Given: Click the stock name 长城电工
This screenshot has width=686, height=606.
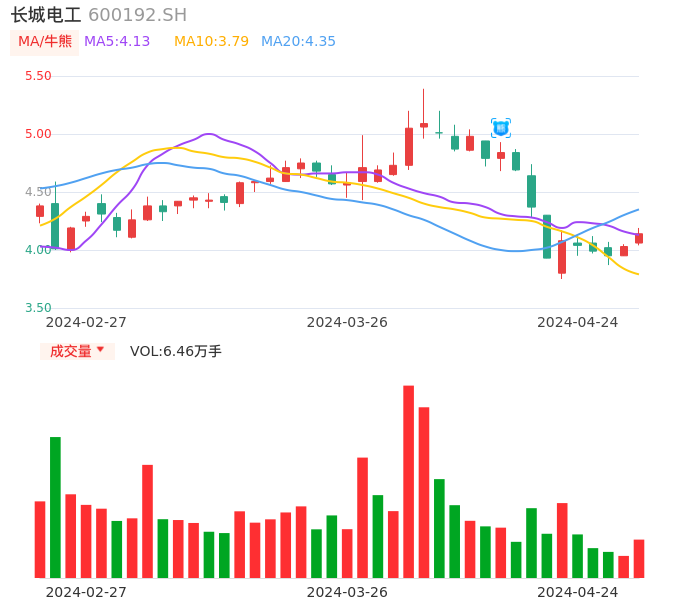Looking at the screenshot, I should coord(46,15).
